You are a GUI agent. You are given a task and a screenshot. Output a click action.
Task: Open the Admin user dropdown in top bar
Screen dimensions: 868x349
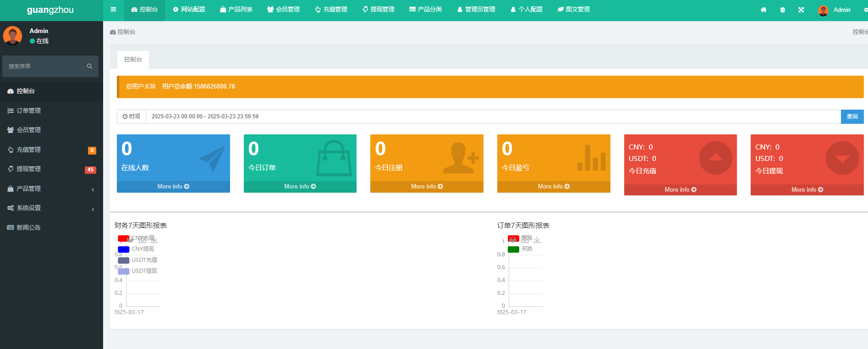(835, 10)
